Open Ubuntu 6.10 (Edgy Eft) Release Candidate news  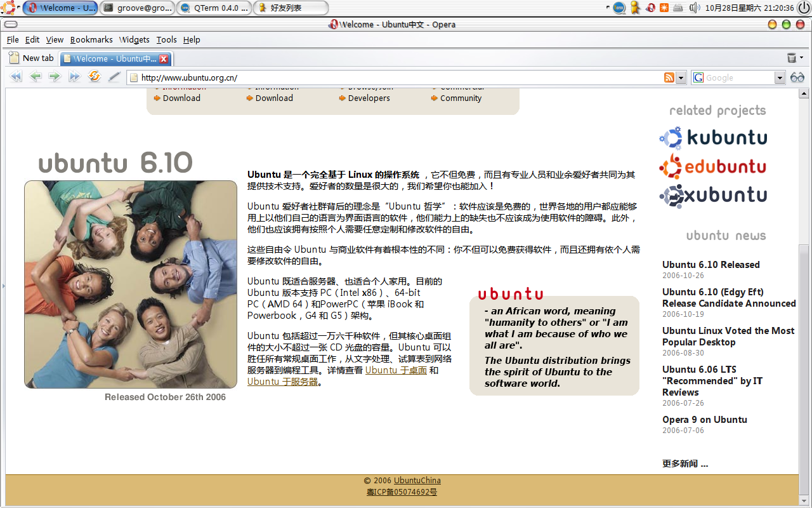click(x=729, y=298)
